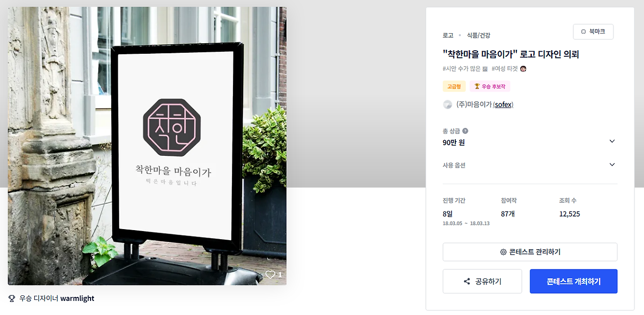The width and height of the screenshot is (644, 315).
Task: Click the heart like icon on image
Action: point(270,274)
